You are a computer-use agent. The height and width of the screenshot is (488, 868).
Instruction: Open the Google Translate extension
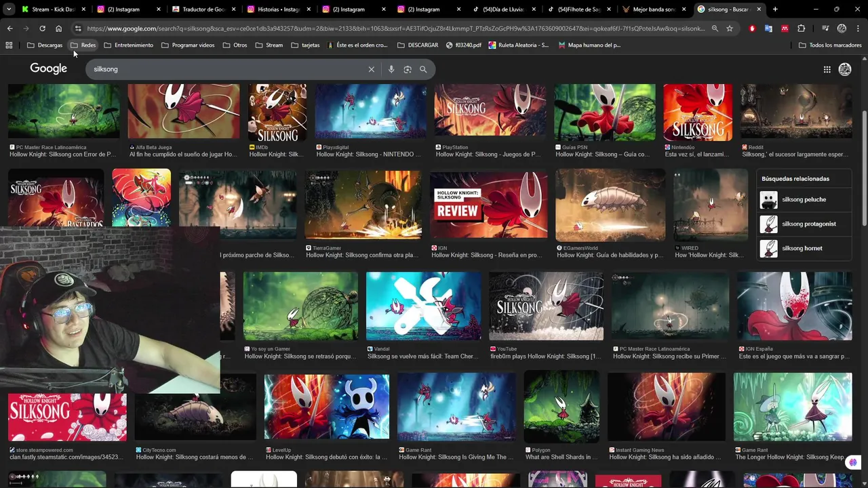point(768,28)
